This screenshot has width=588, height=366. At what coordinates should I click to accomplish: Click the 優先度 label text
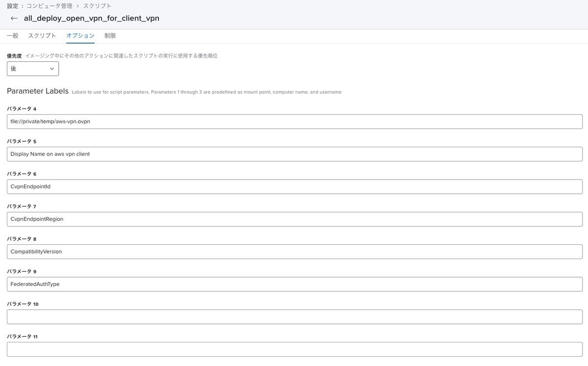click(14, 56)
